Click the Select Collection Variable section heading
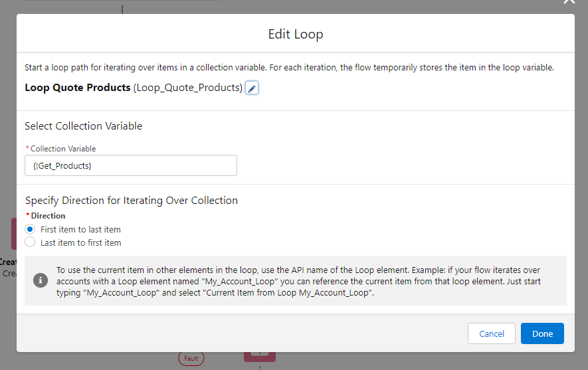Viewport: 588px width, 370px height. [x=83, y=126]
